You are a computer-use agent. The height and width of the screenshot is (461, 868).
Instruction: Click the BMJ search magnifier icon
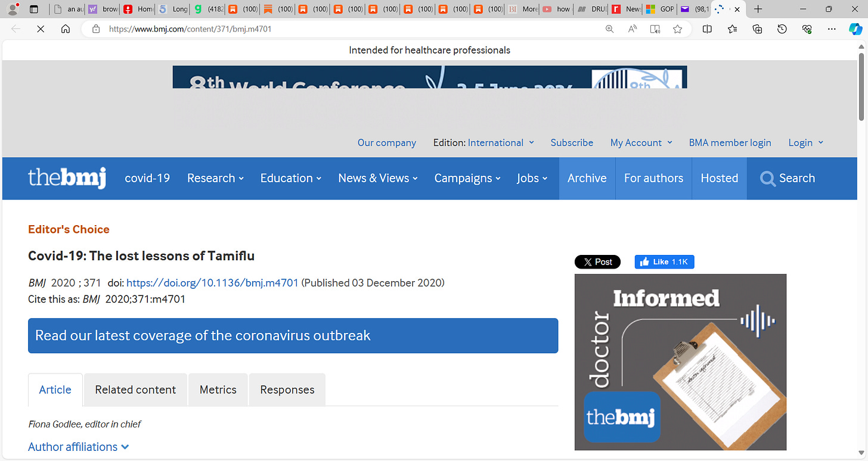point(768,178)
